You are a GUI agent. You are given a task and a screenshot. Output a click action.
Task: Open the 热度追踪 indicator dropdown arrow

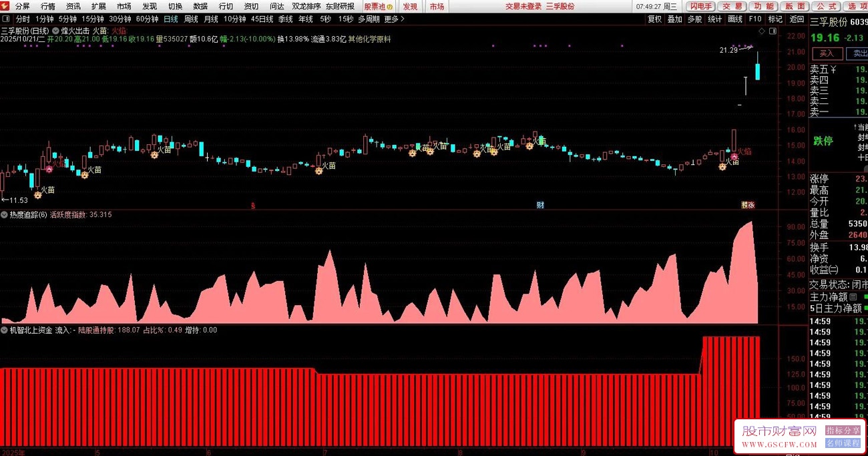pos(5,215)
